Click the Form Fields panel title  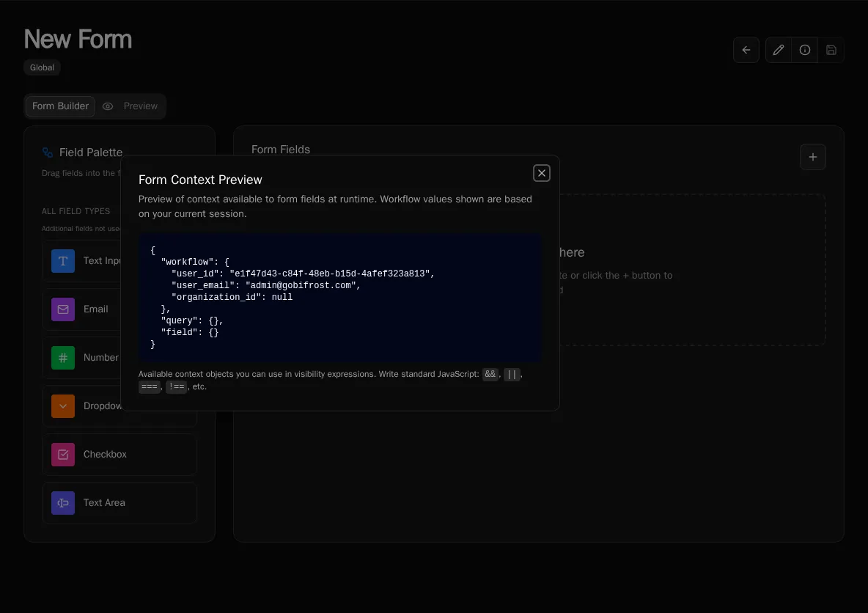[x=281, y=150]
